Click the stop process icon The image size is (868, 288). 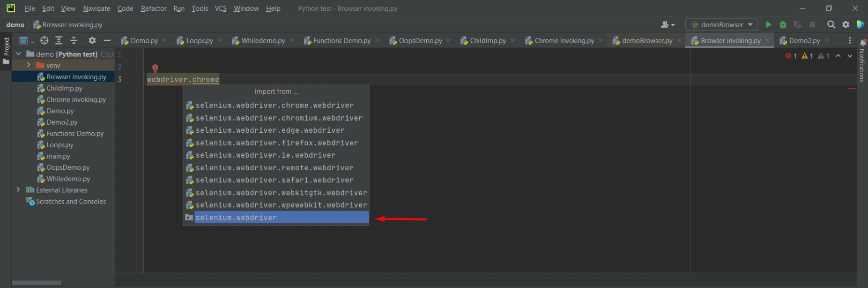812,24
